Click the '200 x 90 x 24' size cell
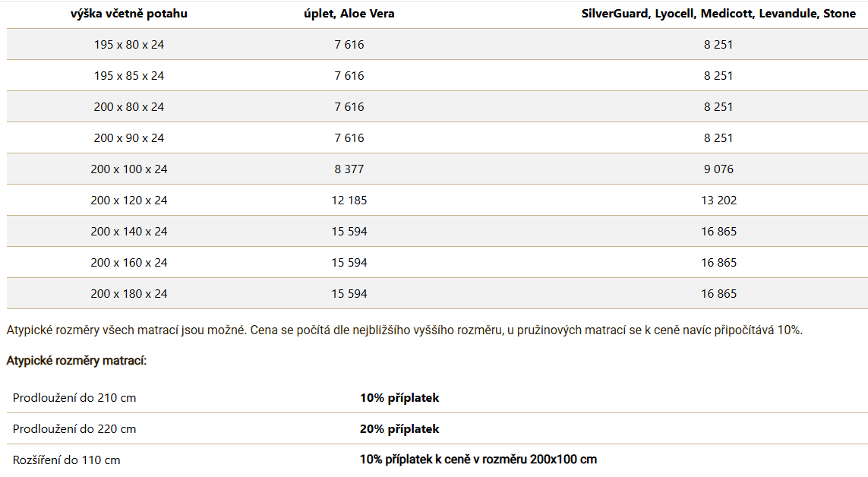868x477 pixels. coord(129,138)
